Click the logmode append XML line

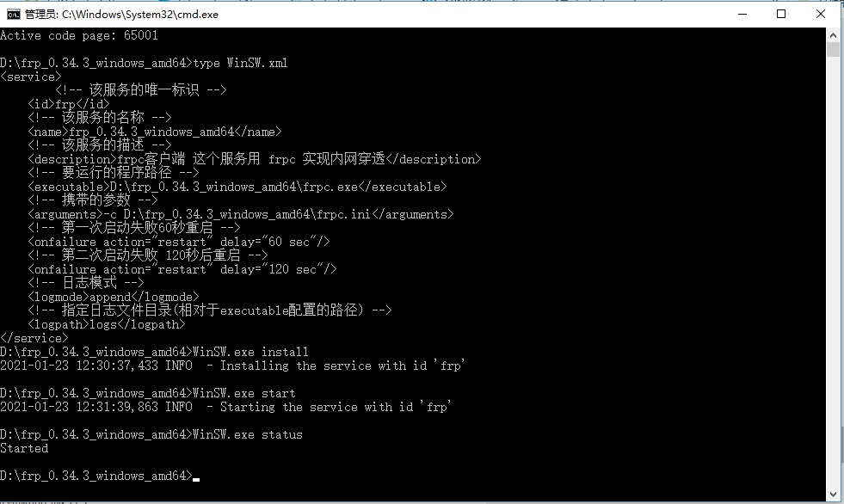pyautogui.click(x=114, y=297)
